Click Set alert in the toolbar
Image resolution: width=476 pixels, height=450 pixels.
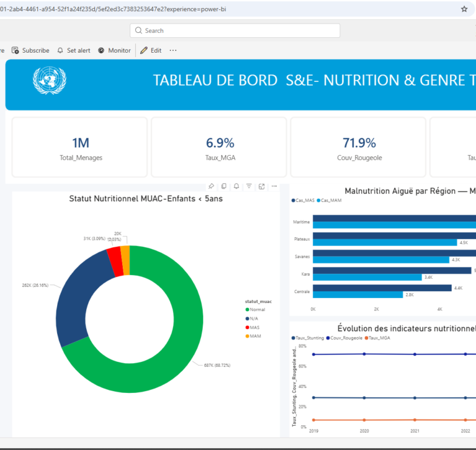coord(73,50)
